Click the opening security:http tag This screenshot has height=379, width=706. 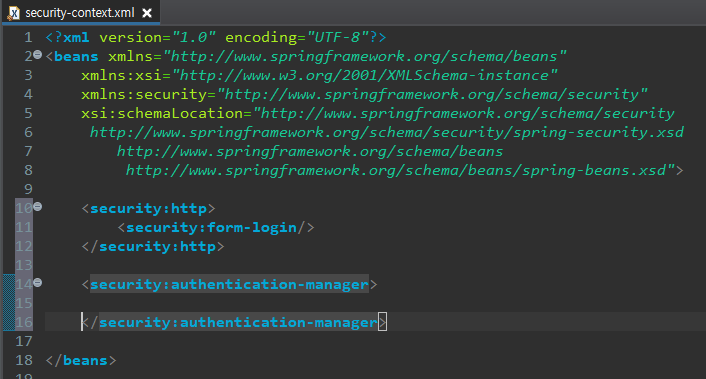[148, 208]
